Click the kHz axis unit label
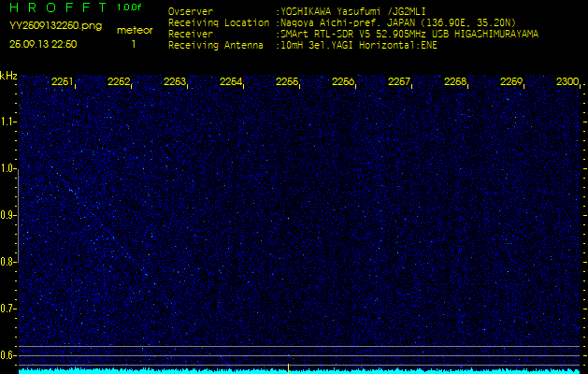Viewport: 588px width, 374px height. [x=8, y=76]
